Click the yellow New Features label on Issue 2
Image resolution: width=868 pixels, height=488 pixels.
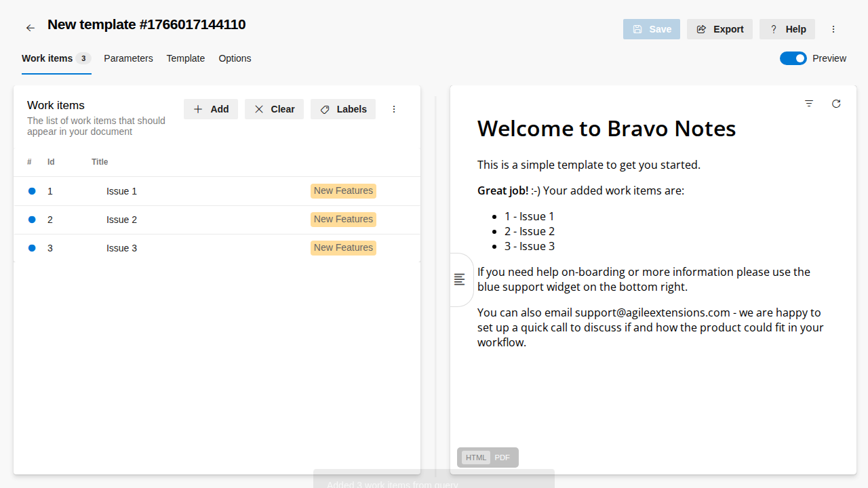(343, 219)
